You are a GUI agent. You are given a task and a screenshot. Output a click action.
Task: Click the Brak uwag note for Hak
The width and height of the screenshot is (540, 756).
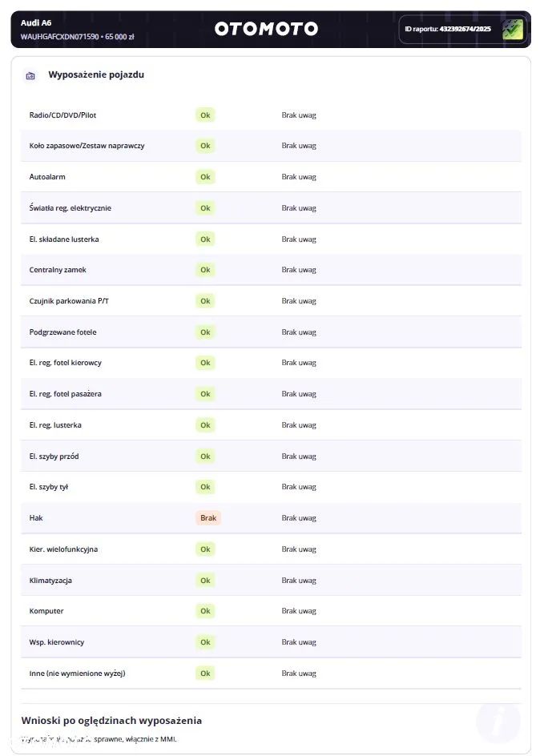pyautogui.click(x=299, y=518)
